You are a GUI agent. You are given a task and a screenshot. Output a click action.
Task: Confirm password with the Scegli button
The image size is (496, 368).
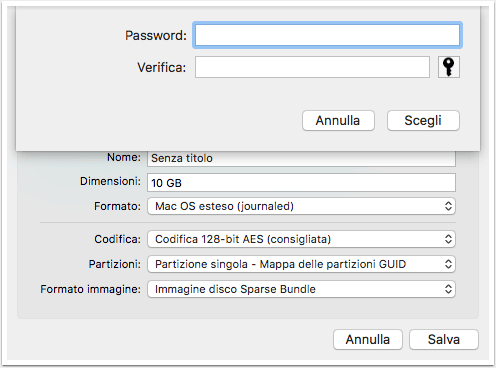423,120
